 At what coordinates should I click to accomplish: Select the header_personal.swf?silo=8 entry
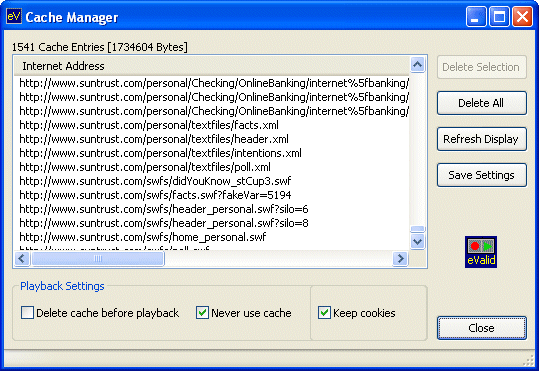pyautogui.click(x=164, y=223)
